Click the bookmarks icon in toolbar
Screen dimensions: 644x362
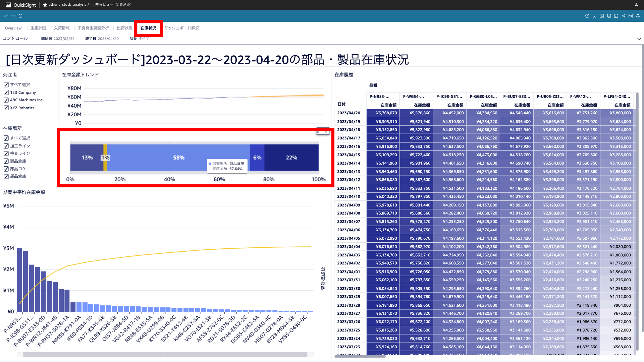pyautogui.click(x=594, y=16)
